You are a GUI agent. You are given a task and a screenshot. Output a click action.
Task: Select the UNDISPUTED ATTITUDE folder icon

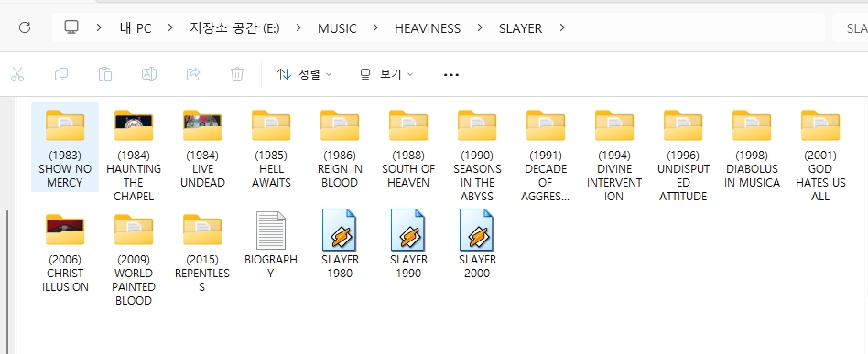coord(682,125)
